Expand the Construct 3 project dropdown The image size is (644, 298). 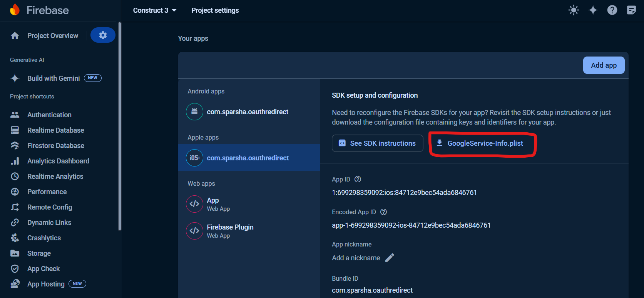155,10
